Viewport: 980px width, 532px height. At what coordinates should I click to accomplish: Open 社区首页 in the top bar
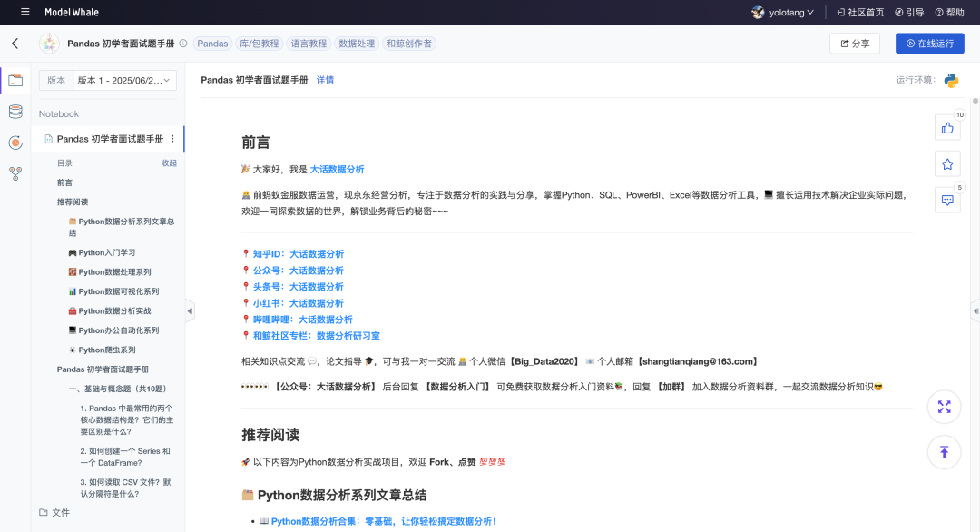coord(860,12)
